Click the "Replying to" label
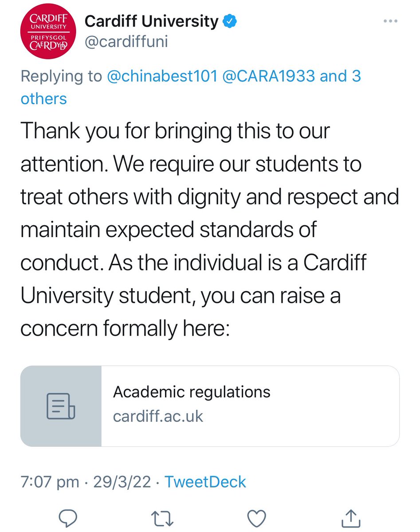The width and height of the screenshot is (420, 532). (61, 77)
